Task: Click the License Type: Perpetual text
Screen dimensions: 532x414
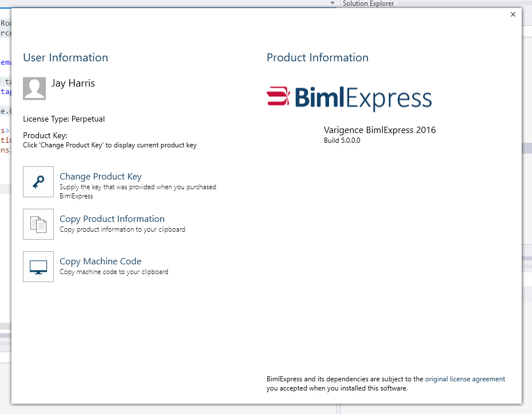Action: pos(64,119)
